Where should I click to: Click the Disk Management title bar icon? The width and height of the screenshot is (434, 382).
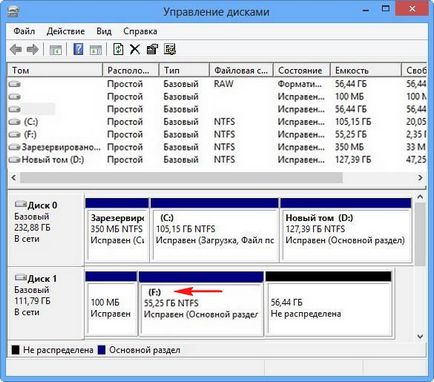13,12
